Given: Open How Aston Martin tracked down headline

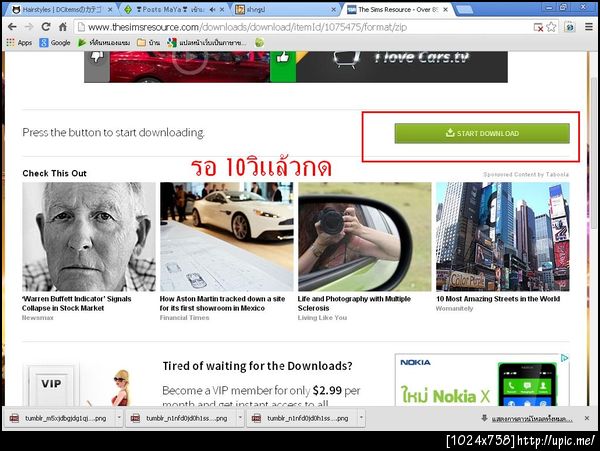Looking at the screenshot, I should click(222, 303).
